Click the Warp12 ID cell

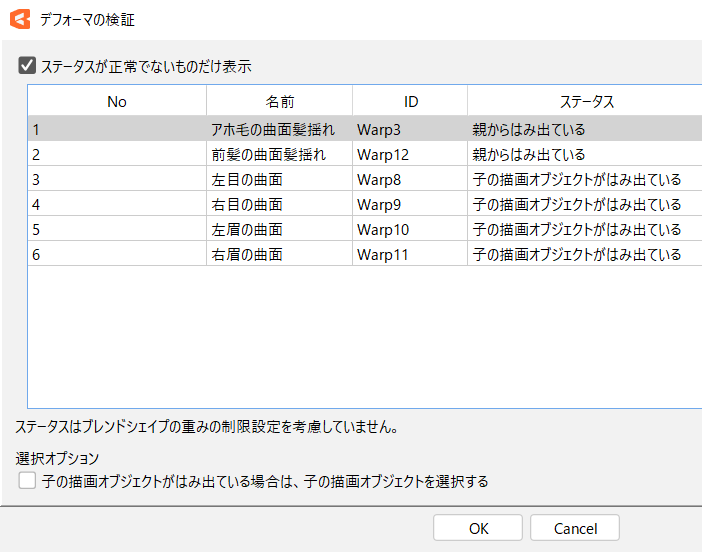pyautogui.click(x=383, y=155)
